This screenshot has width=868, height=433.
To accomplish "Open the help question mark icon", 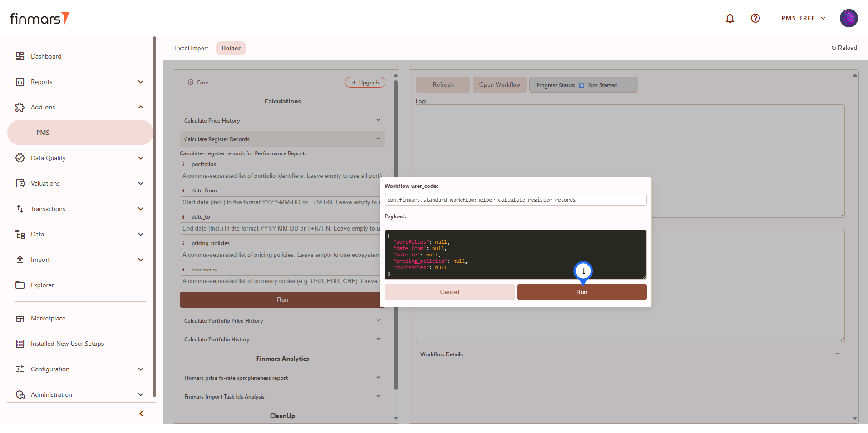I will click(x=755, y=18).
